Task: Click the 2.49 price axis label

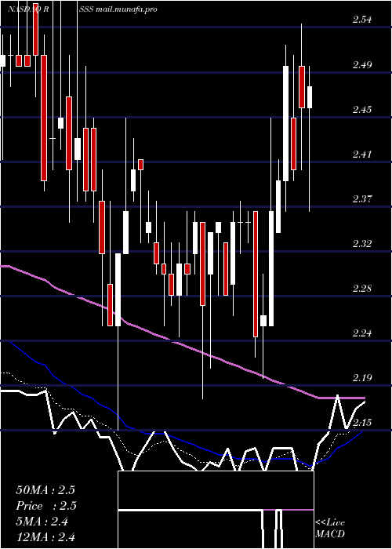Action: click(361, 64)
